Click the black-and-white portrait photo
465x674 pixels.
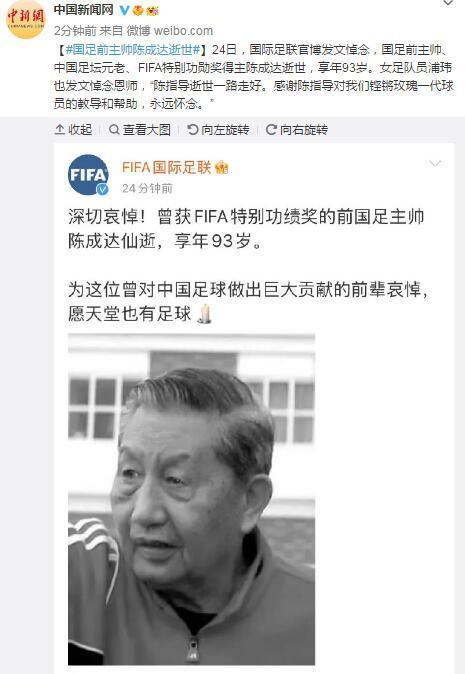[192, 499]
